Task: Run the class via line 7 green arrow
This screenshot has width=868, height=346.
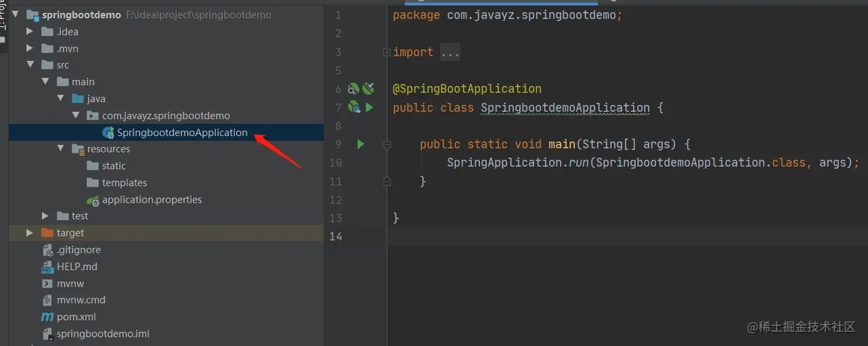Action: click(x=369, y=107)
